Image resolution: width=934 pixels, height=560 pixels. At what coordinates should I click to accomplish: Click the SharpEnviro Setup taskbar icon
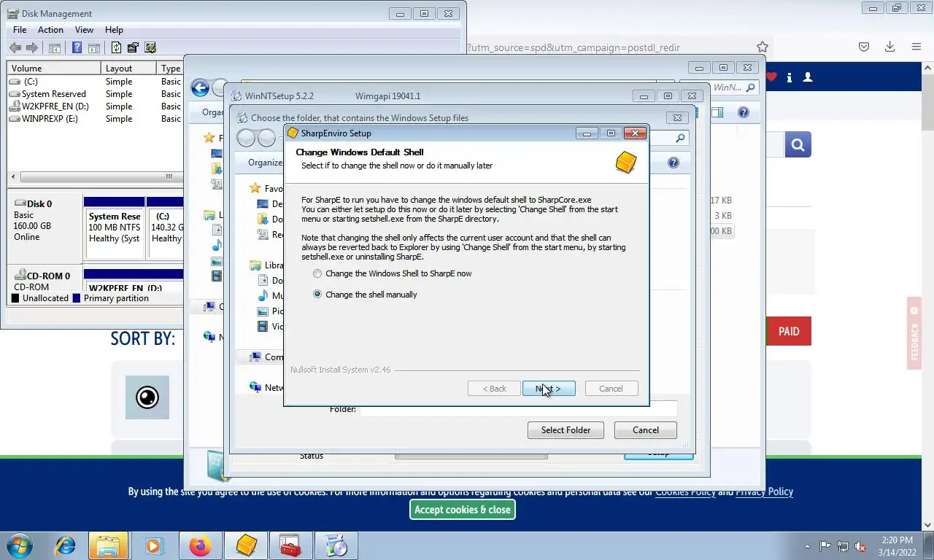pos(246,545)
